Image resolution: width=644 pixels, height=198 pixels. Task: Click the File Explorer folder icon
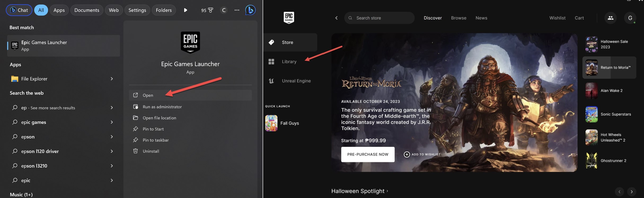(x=15, y=79)
